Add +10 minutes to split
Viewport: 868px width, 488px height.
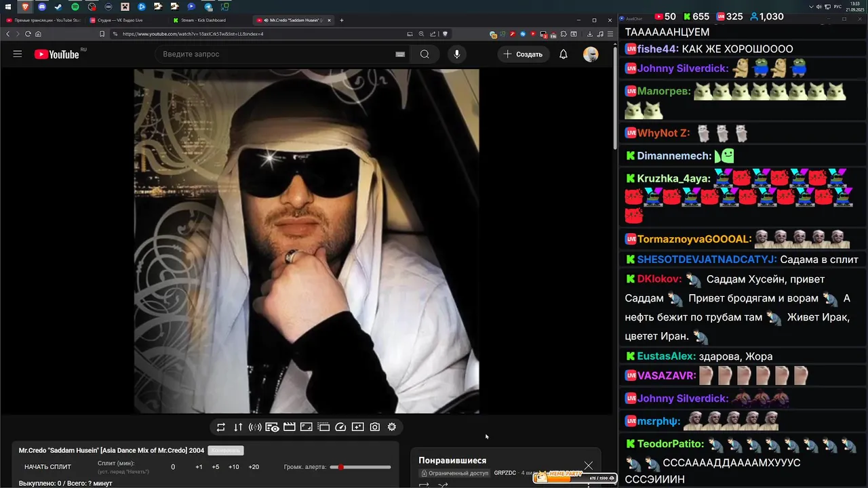point(234,467)
